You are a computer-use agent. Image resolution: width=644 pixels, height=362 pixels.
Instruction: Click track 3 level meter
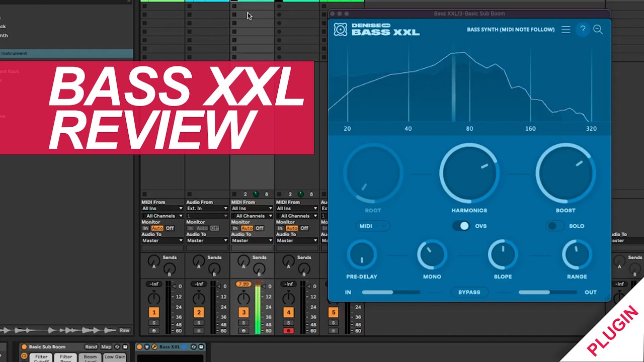(x=258, y=308)
